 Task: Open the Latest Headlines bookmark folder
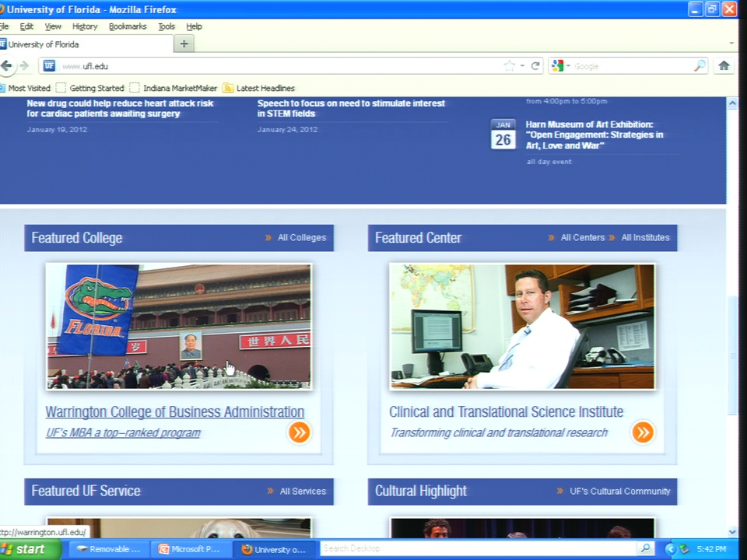[x=258, y=88]
